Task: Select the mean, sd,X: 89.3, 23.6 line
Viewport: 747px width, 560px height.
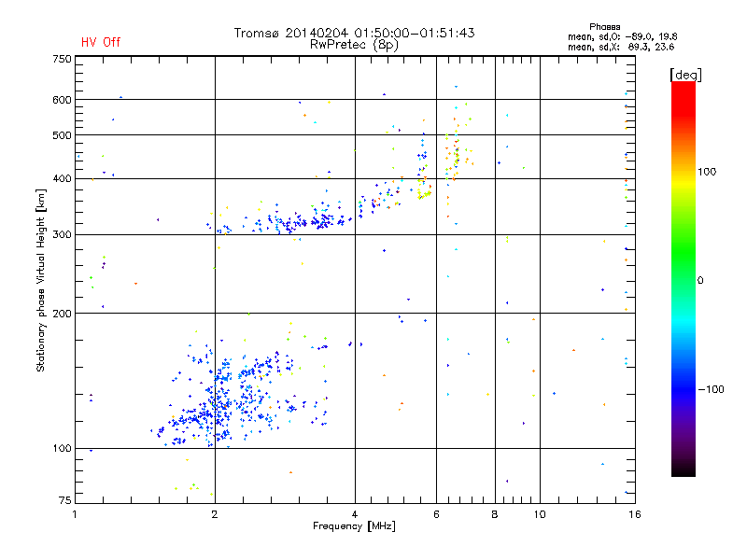Action: [621, 47]
